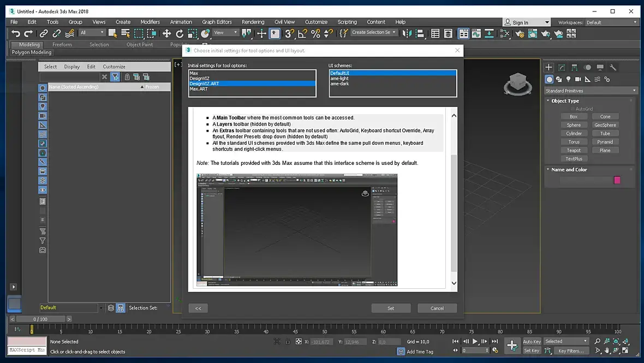Open the Schematic View icon
The width and height of the screenshot is (644, 363).
click(x=489, y=33)
